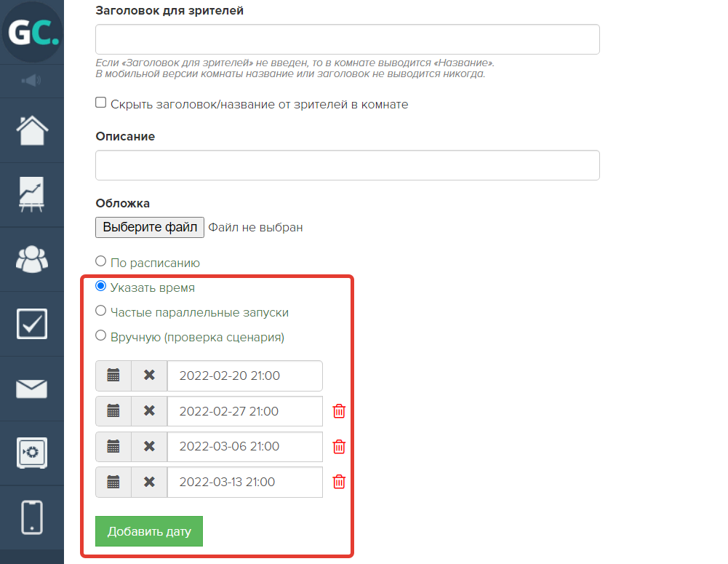Click the megaphone notifications icon

click(x=31, y=81)
